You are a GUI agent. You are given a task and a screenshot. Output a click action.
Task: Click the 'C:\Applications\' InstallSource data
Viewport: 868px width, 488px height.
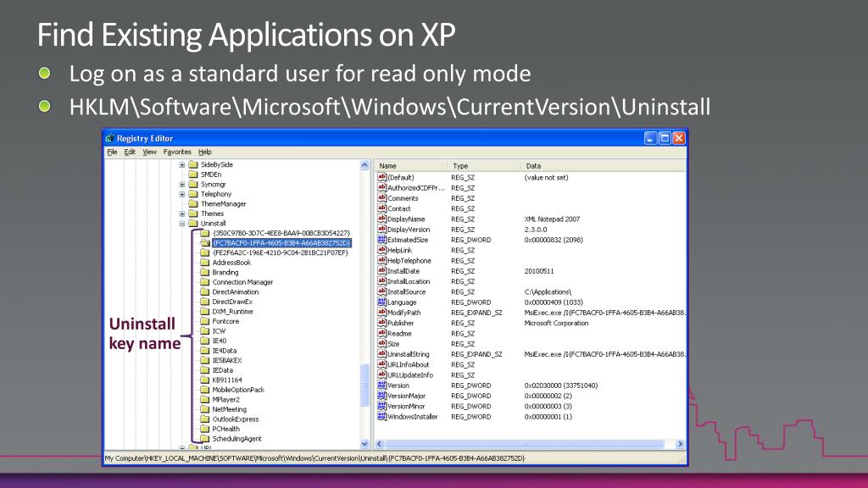click(548, 292)
